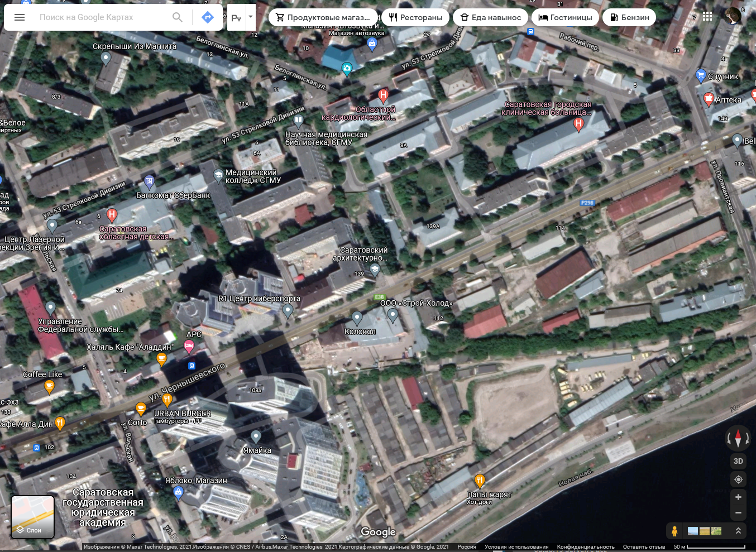
Task: Click bus stop icon near 102
Action: click(x=37, y=448)
